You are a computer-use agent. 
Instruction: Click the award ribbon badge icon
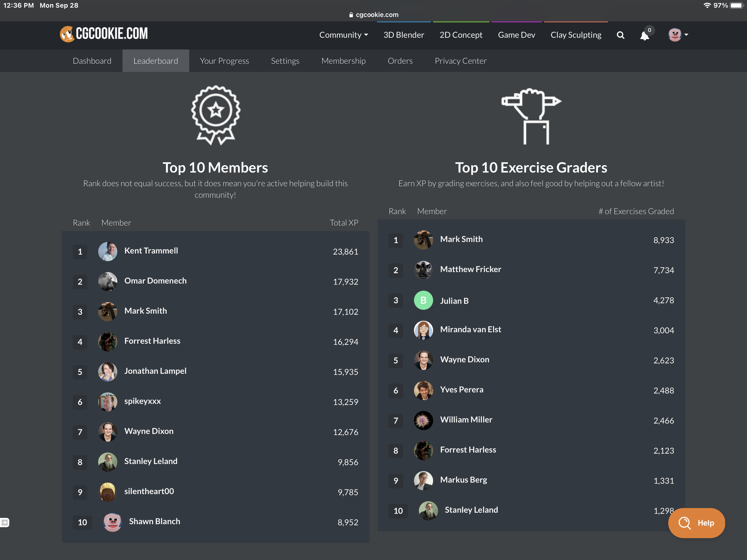tap(215, 115)
